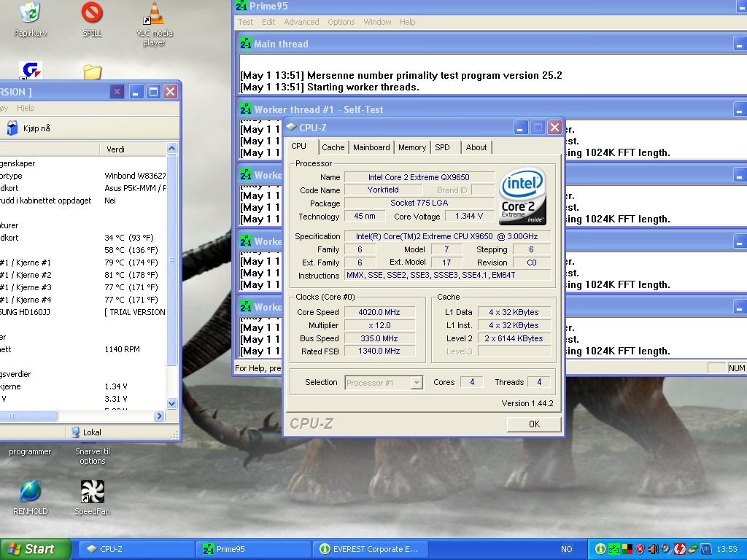Click the Prime95 icon in the Main thread title bar
This screenshot has height=560, width=747.
click(245, 44)
